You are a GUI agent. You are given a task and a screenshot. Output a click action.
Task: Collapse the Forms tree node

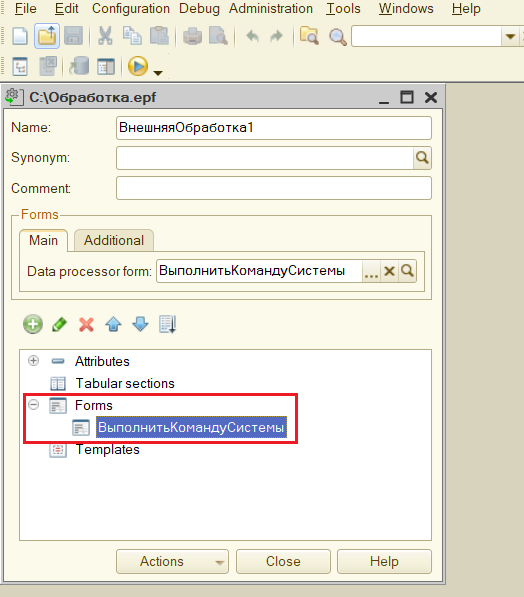click(34, 405)
